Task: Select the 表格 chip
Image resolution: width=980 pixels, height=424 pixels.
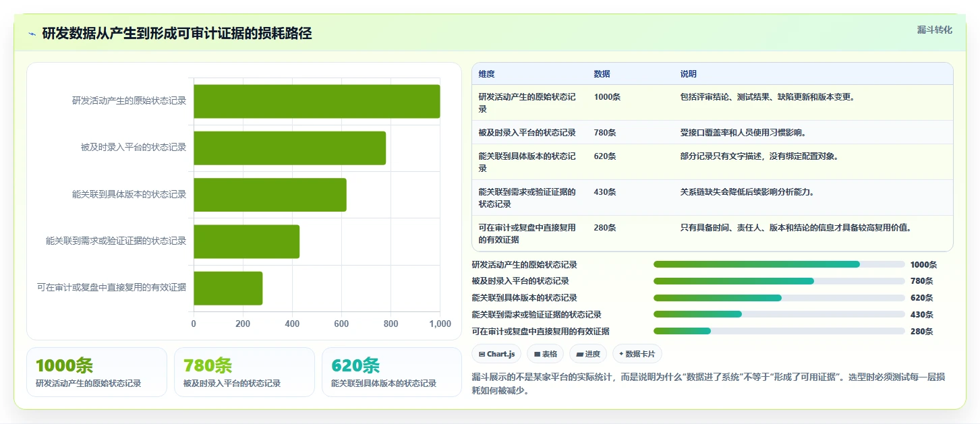Action: 545,354
